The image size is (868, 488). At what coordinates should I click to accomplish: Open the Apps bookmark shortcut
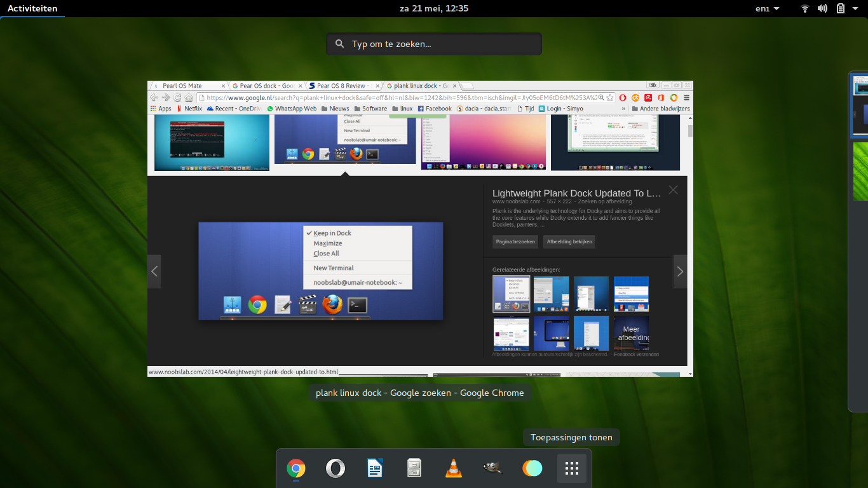161,109
